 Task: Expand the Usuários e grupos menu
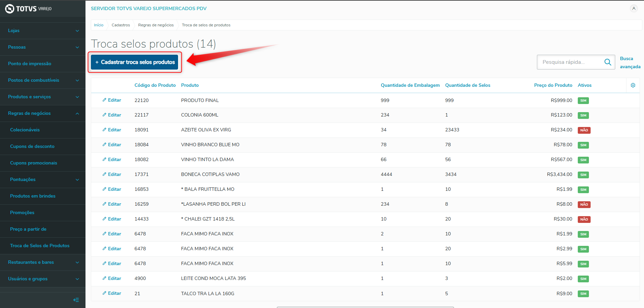point(43,279)
